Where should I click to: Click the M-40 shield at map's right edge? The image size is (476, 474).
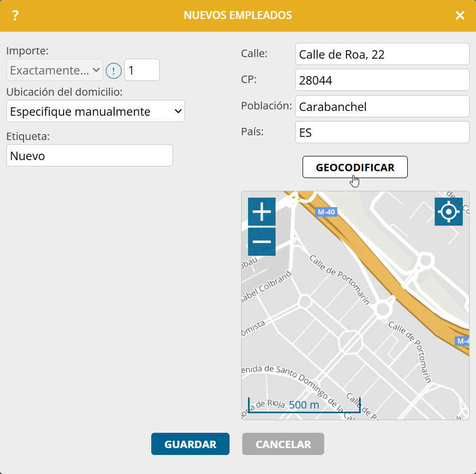click(463, 341)
